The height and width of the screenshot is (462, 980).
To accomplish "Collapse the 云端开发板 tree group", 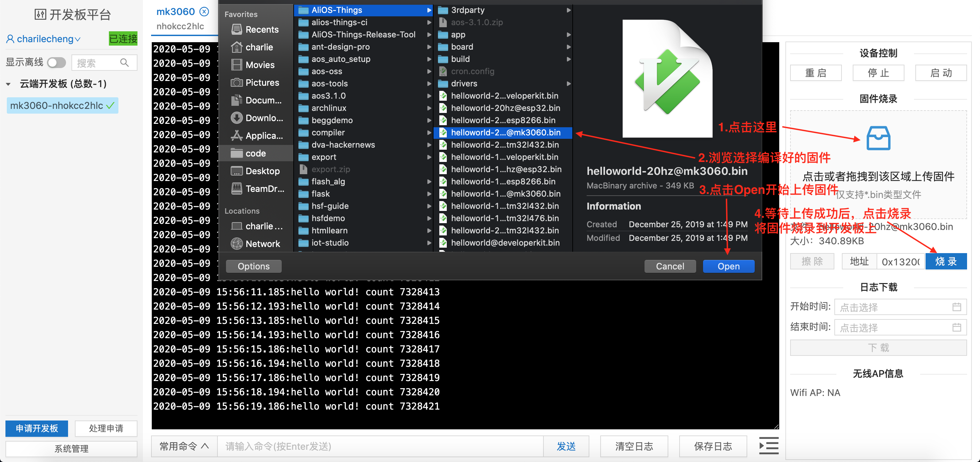I will point(8,84).
